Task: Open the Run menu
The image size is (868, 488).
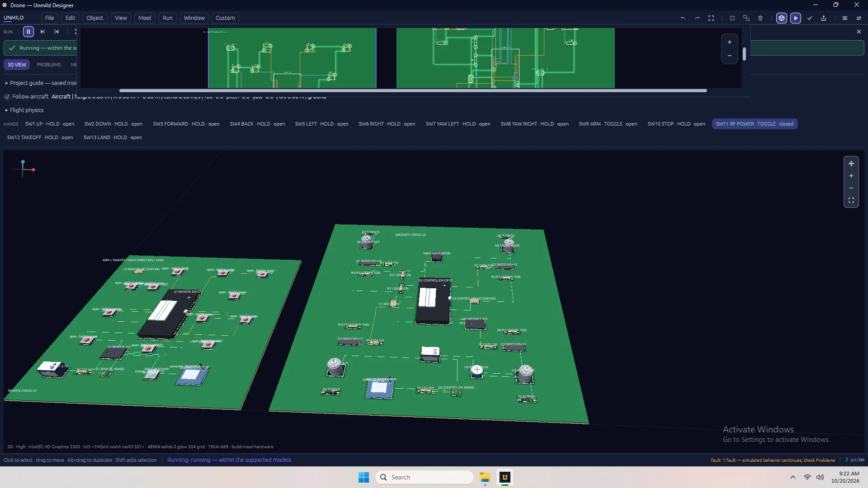Action: (x=168, y=18)
